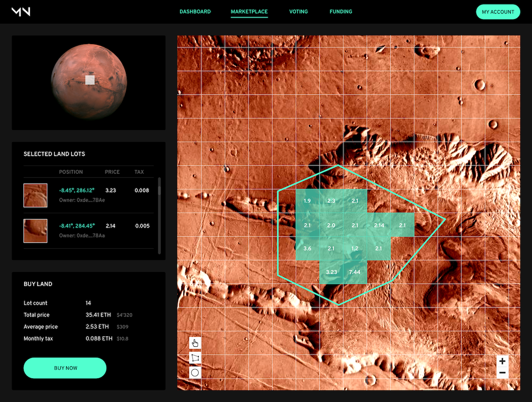Select the map lot priced 7.44
Image resolution: width=532 pixels, height=402 pixels.
pyautogui.click(x=355, y=272)
